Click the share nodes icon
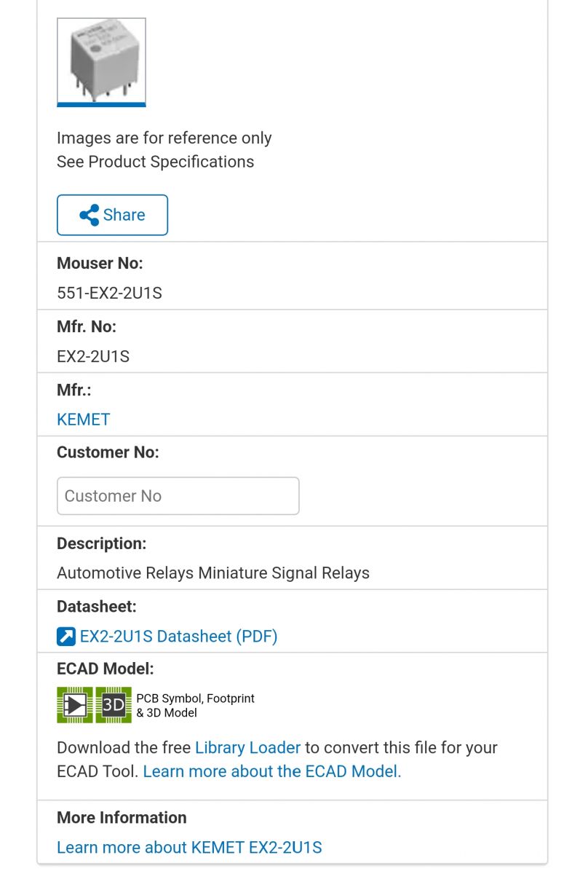 [90, 215]
